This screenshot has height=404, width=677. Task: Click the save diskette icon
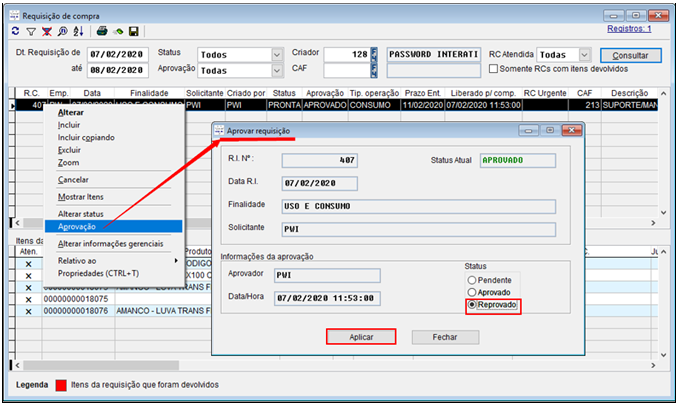133,31
